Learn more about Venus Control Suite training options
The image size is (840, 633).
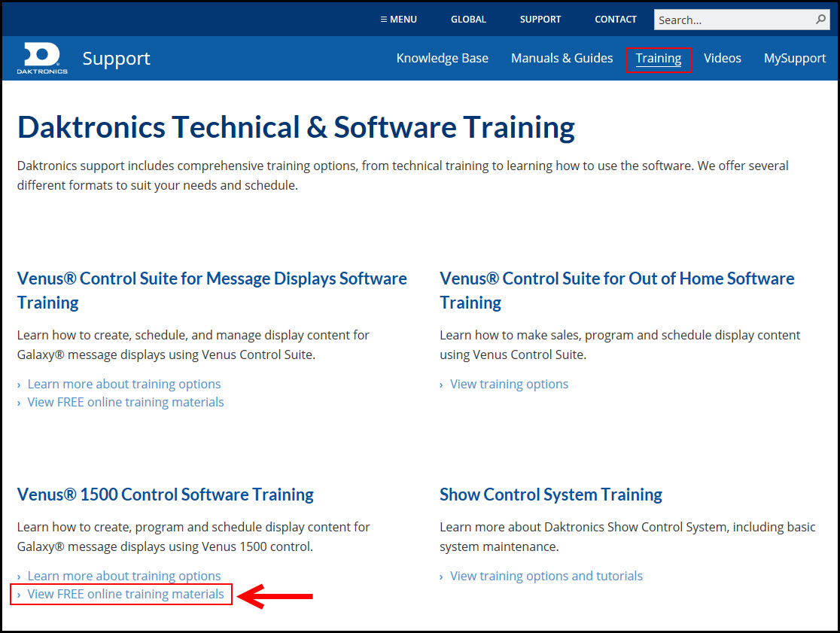(x=124, y=384)
